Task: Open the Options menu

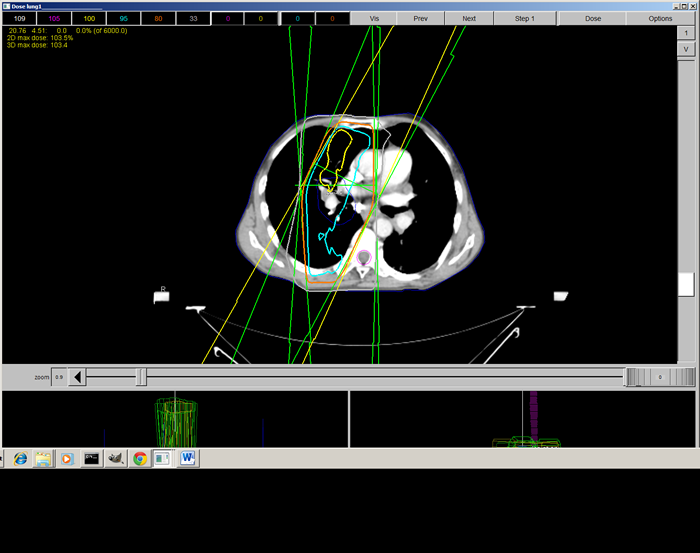Action: (x=660, y=18)
